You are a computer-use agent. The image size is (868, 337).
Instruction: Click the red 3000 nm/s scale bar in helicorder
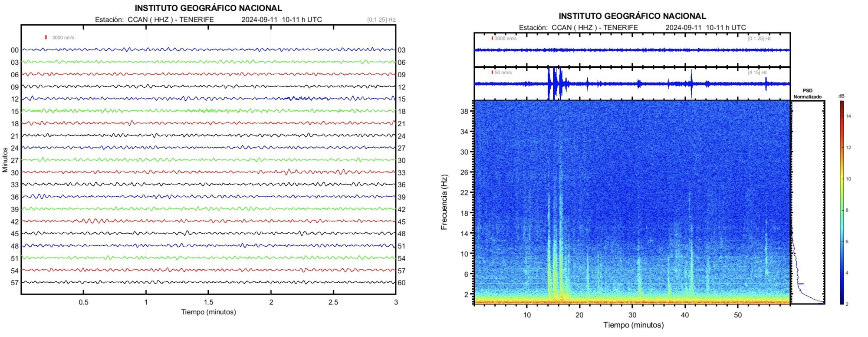coord(46,37)
